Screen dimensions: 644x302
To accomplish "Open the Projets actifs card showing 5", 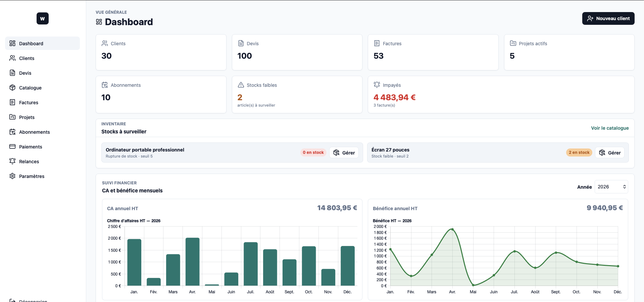I will pyautogui.click(x=569, y=52).
